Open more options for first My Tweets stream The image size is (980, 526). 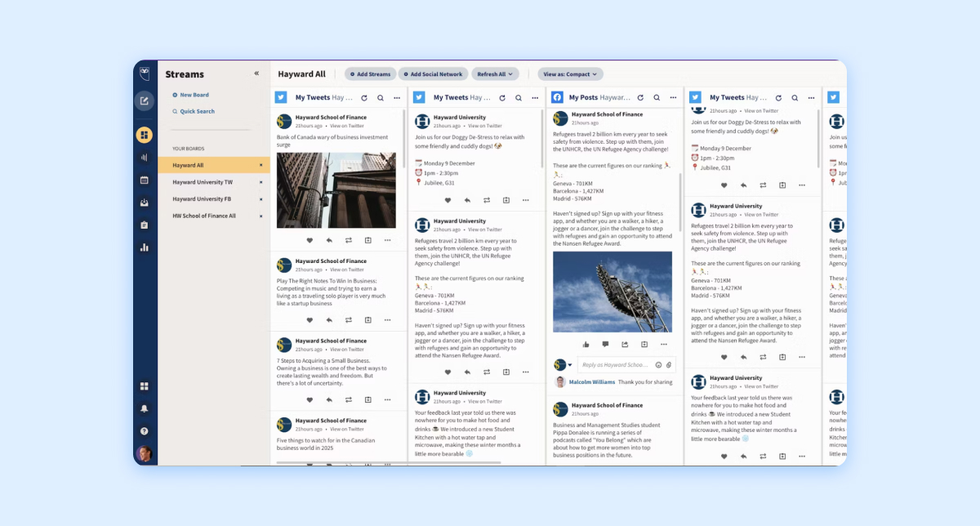click(397, 97)
